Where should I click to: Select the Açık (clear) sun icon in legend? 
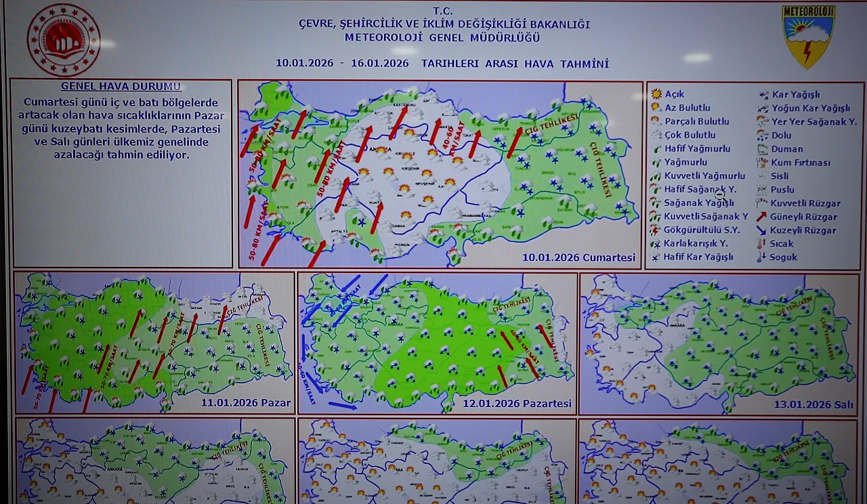655,95
